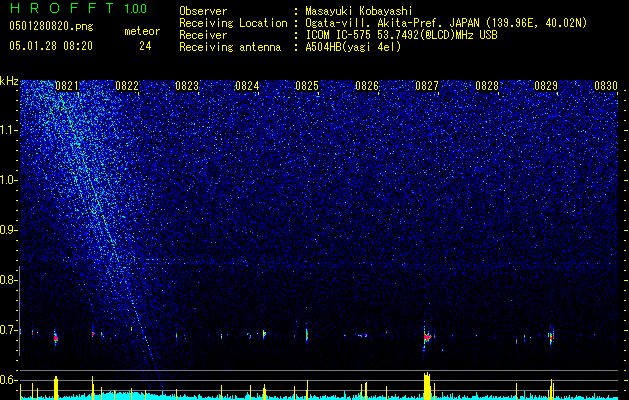Viewport: 629px width, 400px height.
Task: Click the meteor count value 24
Action: [x=145, y=46]
